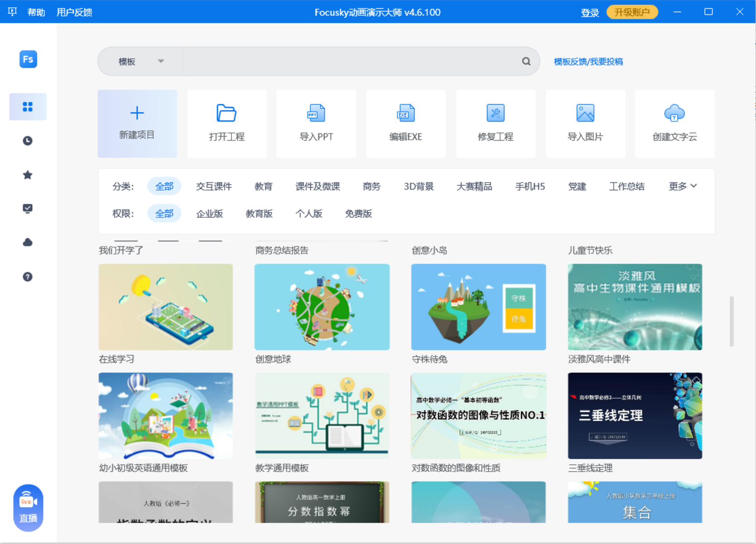The height and width of the screenshot is (544, 756).
Task: Open 集合 math template thumbnail
Action: 635,502
